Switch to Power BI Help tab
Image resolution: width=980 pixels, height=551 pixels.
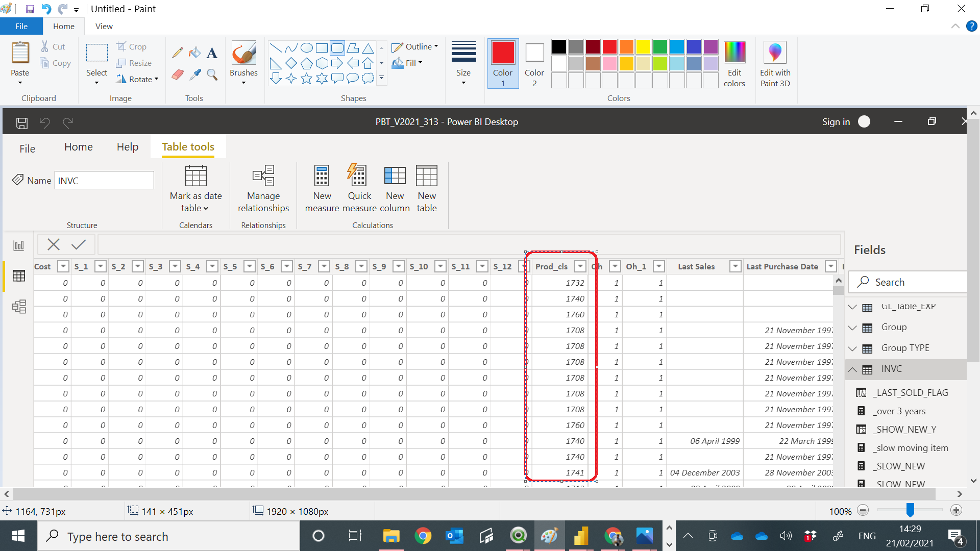tap(128, 147)
